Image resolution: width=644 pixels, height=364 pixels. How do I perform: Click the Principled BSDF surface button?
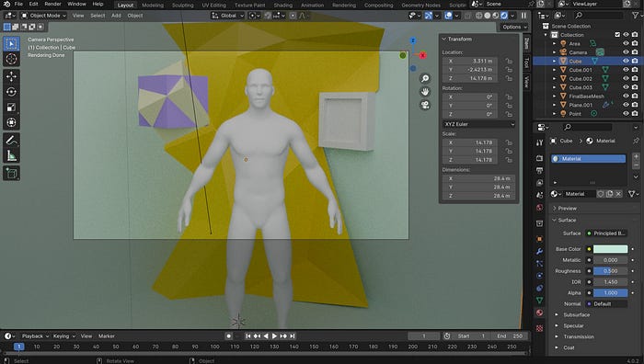click(606, 233)
